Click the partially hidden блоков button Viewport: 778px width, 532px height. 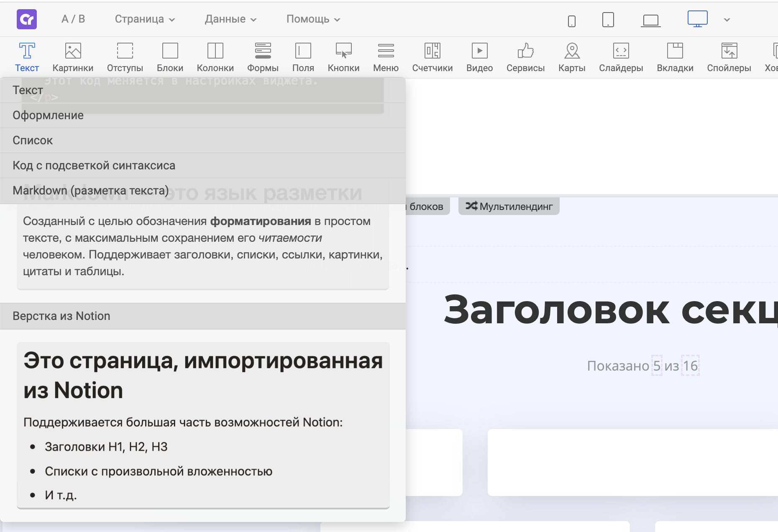point(427,206)
